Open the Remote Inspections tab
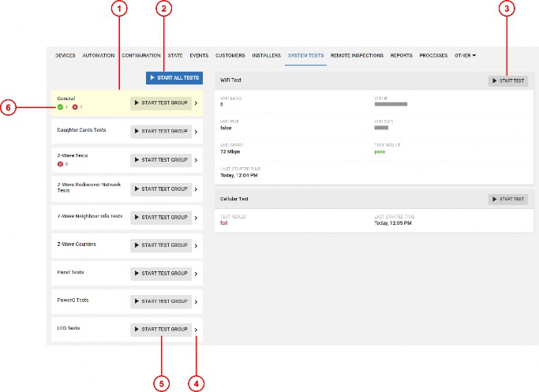 [357, 55]
